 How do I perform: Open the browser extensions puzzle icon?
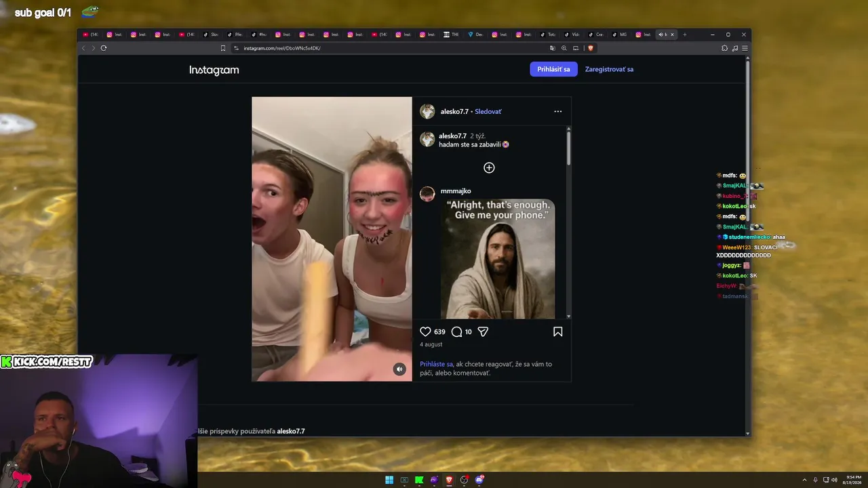[x=724, y=48]
